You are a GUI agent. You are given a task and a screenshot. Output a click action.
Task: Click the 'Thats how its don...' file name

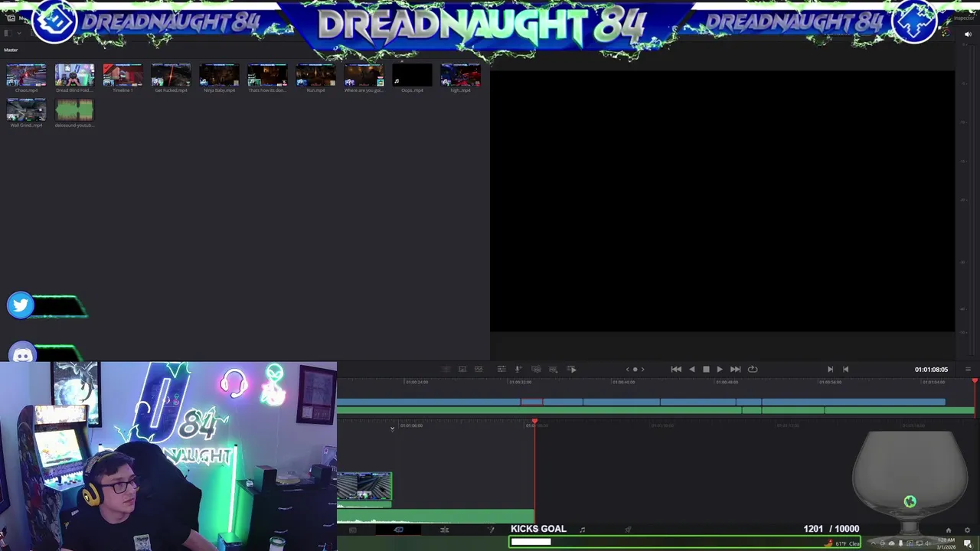pyautogui.click(x=267, y=90)
